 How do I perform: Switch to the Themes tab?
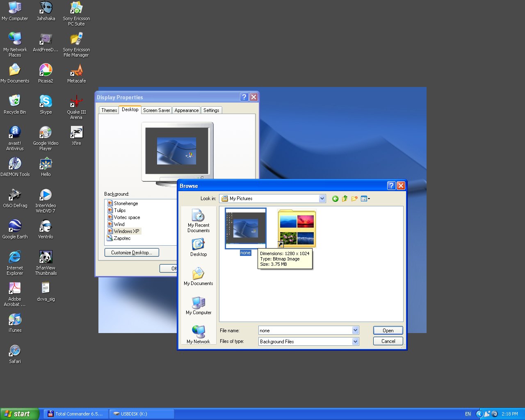pyautogui.click(x=109, y=110)
